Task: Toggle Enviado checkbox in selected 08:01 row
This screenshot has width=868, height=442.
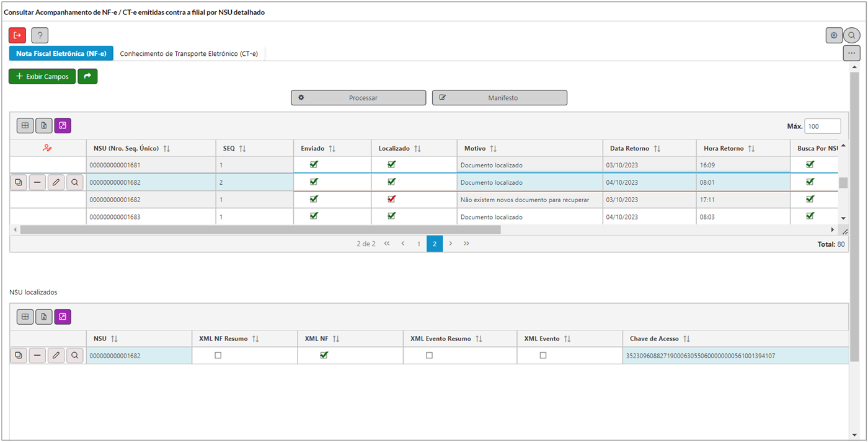Action: (x=314, y=182)
